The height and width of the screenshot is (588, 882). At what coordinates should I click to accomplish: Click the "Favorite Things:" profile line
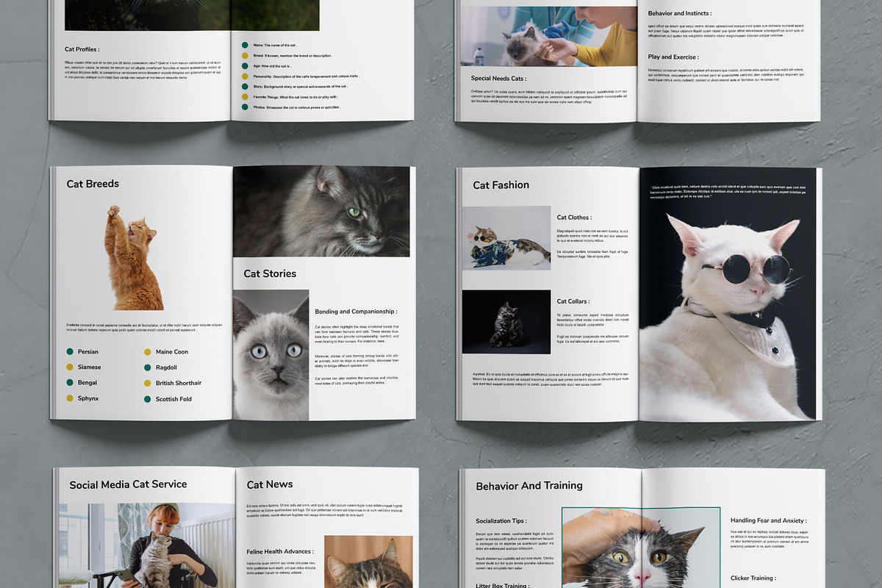tap(290, 96)
